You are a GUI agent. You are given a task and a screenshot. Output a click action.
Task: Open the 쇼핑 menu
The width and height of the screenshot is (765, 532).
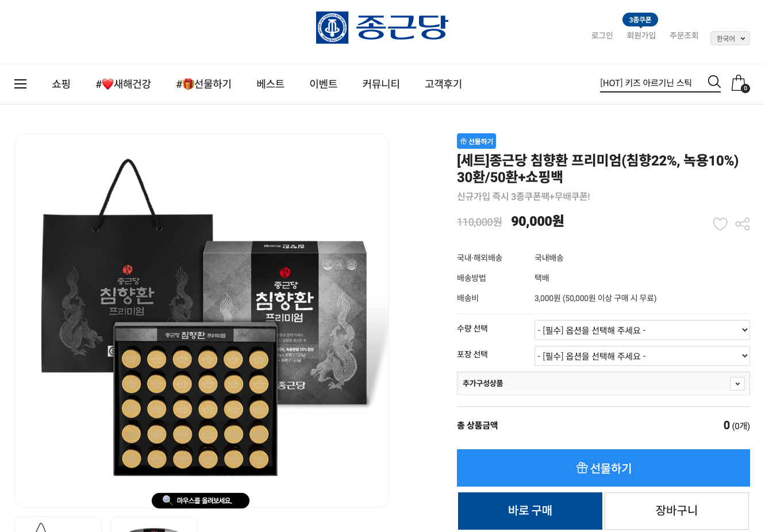pos(61,84)
